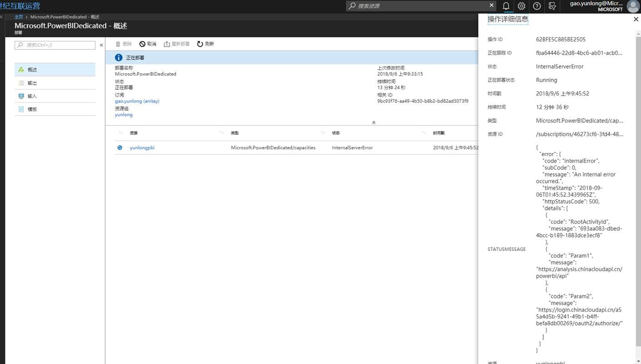Click the cancel (取消) deployment button

tap(148, 44)
